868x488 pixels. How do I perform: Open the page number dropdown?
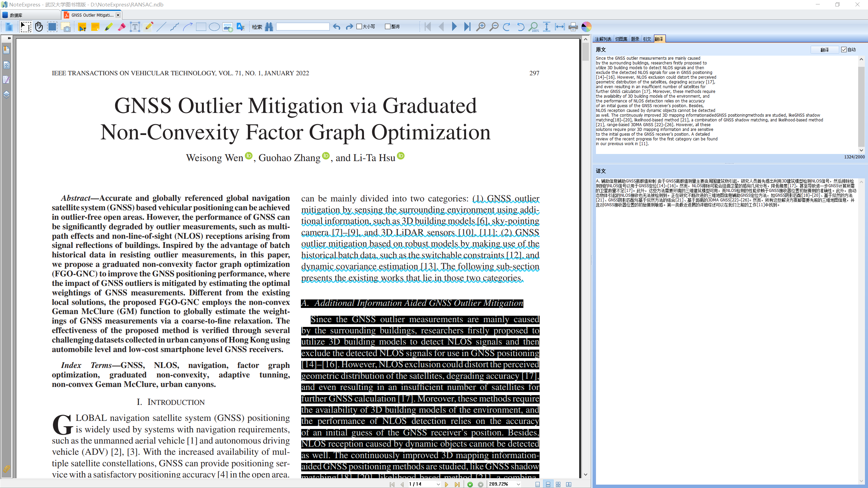(x=438, y=484)
